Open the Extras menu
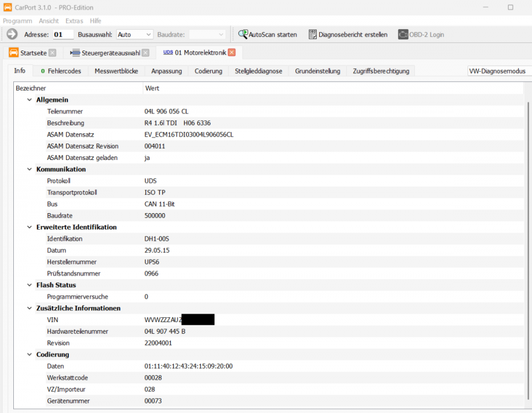The image size is (532, 413). click(x=74, y=21)
